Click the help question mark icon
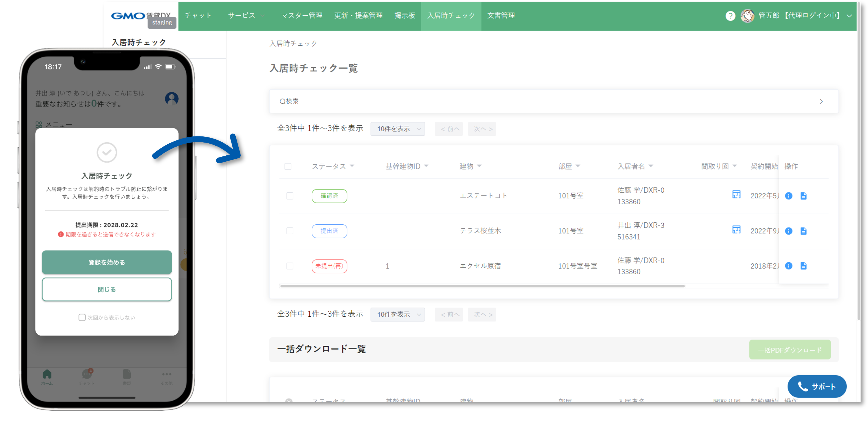Image resolution: width=868 pixels, height=429 pixels. tap(730, 16)
